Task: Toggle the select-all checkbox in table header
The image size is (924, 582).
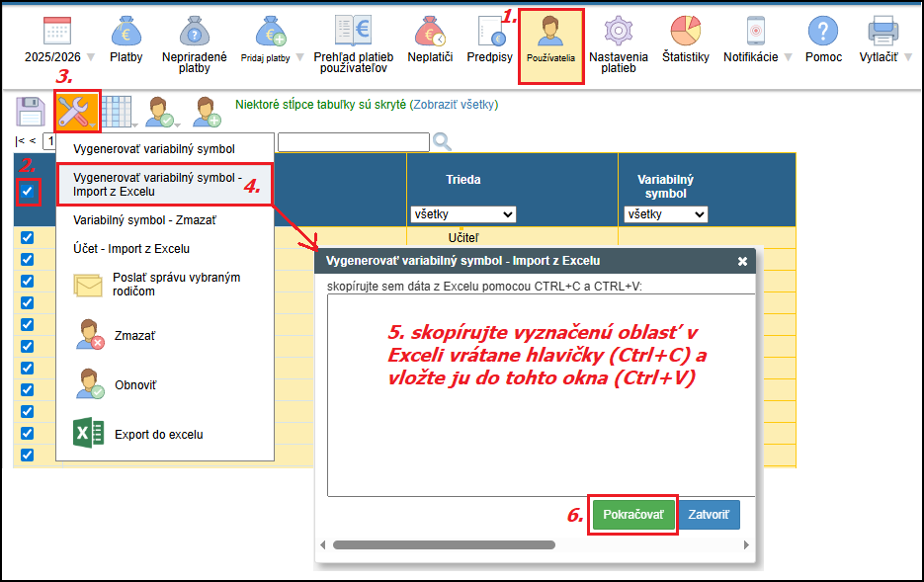Action: [28, 191]
